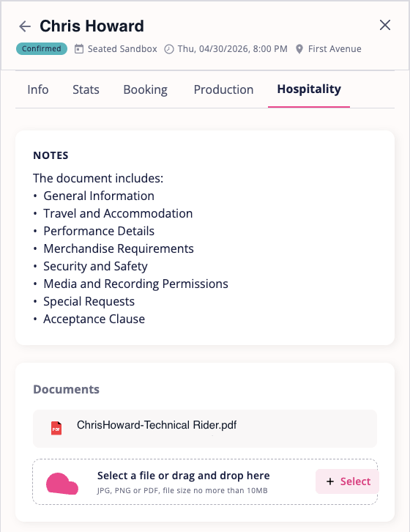Click 'The document includes:' line
This screenshot has width=410, height=532.
(98, 178)
